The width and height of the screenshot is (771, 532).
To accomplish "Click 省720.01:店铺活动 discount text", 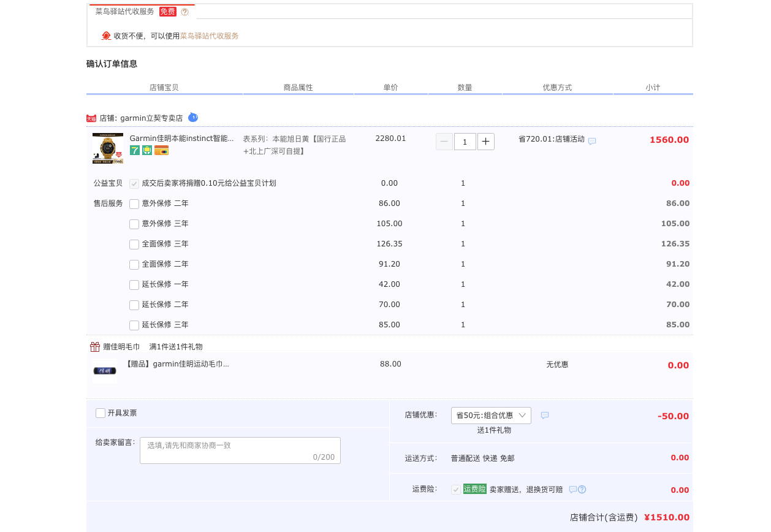I will (x=552, y=139).
